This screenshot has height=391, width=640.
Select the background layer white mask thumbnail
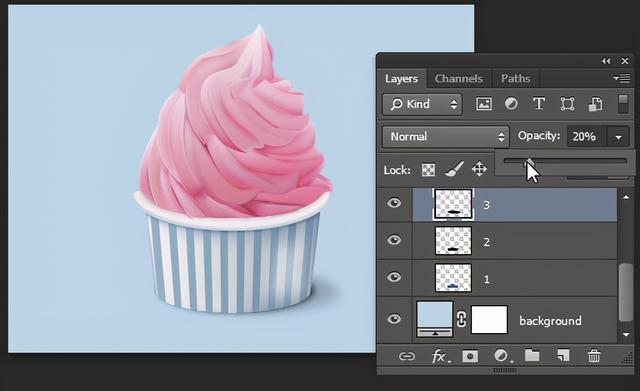point(489,320)
